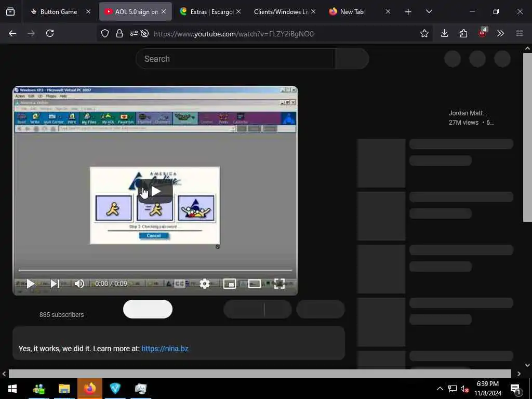This screenshot has width=532, height=399.
Task: Click the 885 subscribers text
Action: click(61, 314)
